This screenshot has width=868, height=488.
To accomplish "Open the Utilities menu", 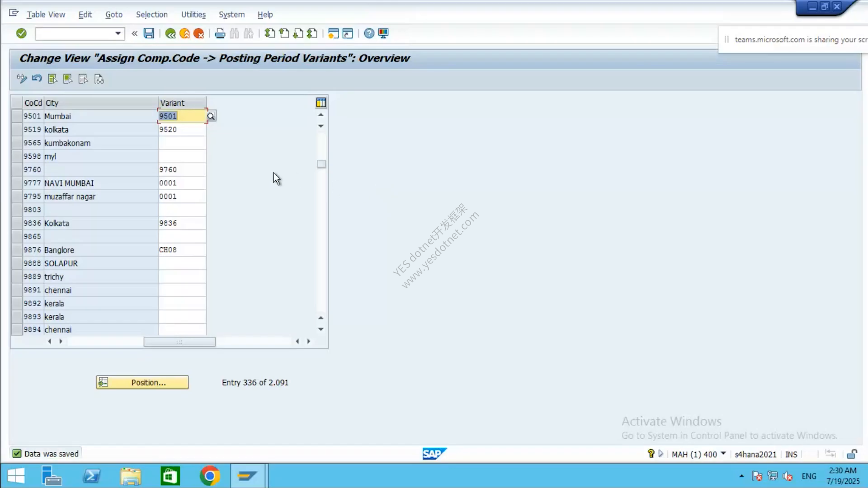I will pos(193,14).
